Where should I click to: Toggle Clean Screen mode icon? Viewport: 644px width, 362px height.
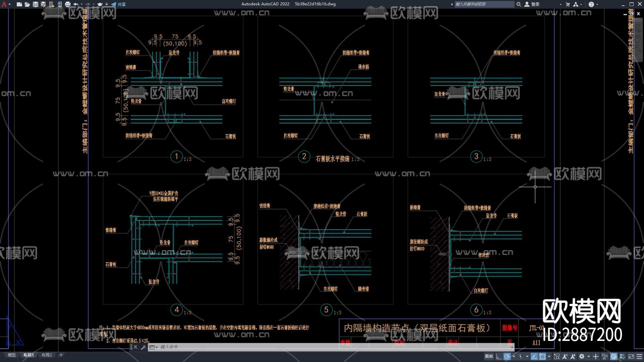pyautogui.click(x=631, y=356)
